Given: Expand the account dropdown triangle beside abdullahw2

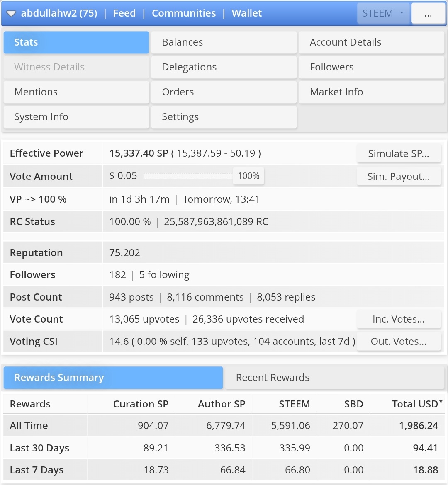Looking at the screenshot, I should tap(11, 14).
